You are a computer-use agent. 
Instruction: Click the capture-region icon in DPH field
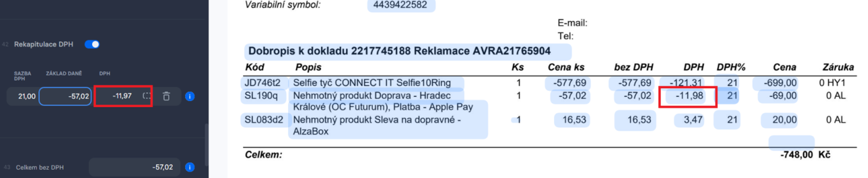coord(147,96)
